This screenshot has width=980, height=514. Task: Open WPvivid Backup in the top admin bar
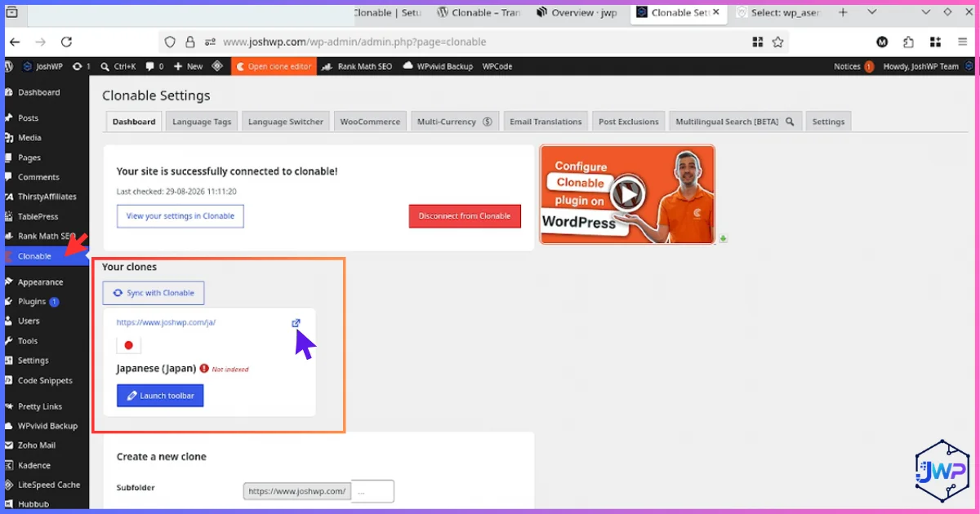coord(438,66)
